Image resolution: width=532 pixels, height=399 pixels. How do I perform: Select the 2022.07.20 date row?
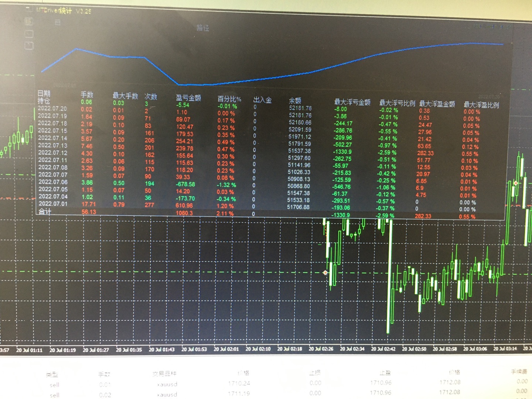coord(52,109)
